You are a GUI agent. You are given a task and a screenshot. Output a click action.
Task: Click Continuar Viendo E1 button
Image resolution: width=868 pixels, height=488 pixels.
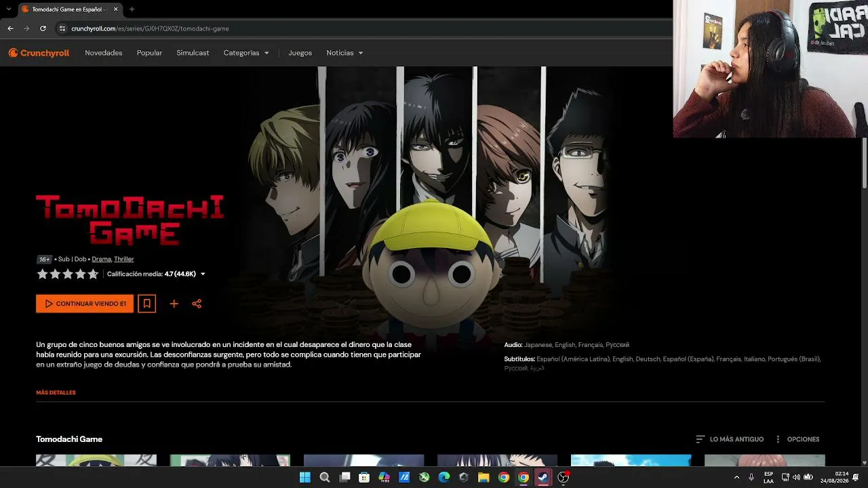tap(85, 304)
